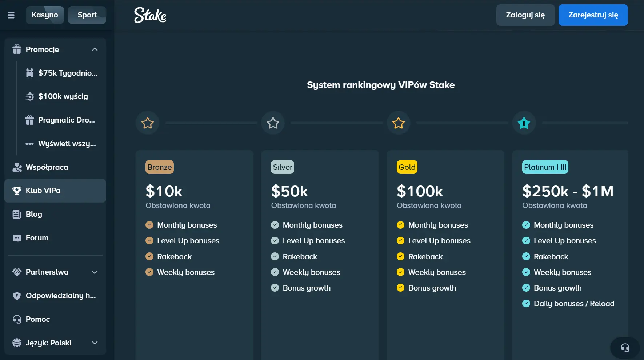Open the Forum menu item
The image size is (644, 360).
click(x=55, y=238)
